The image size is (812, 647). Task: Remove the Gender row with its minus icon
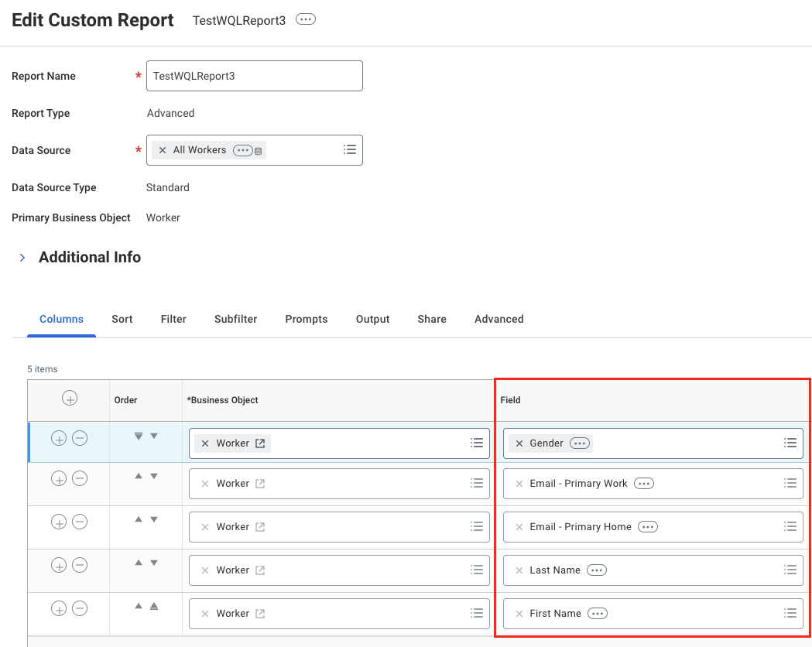(x=80, y=437)
